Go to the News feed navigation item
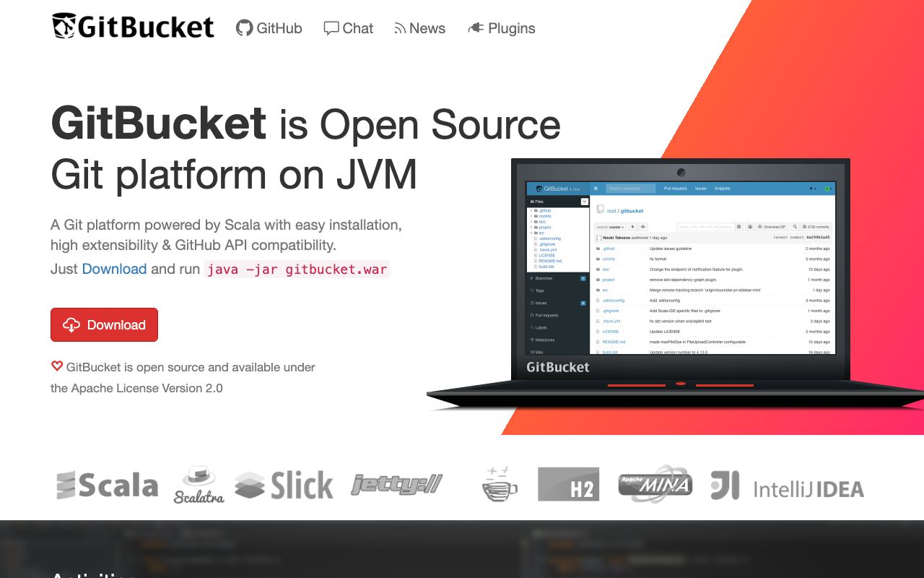924x578 pixels. coord(419,28)
